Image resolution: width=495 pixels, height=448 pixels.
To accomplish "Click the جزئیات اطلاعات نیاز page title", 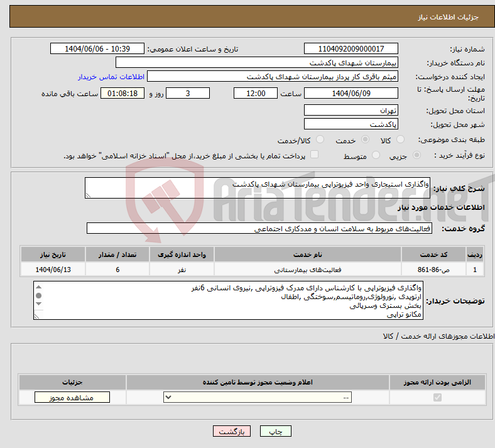I will [449, 17].
